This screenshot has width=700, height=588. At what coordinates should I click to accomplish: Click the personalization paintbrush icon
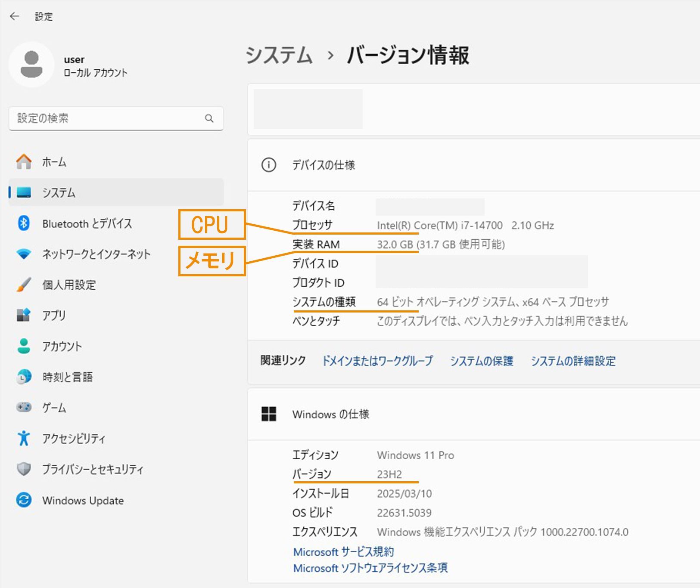[x=24, y=285]
